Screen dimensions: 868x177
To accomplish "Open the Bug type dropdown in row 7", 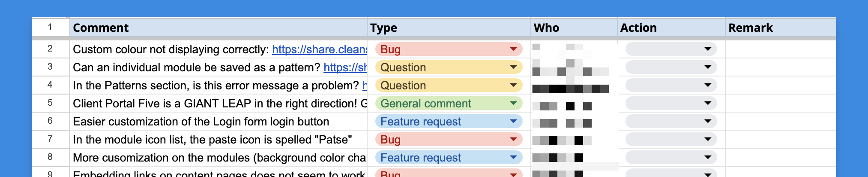I will coord(513,139).
